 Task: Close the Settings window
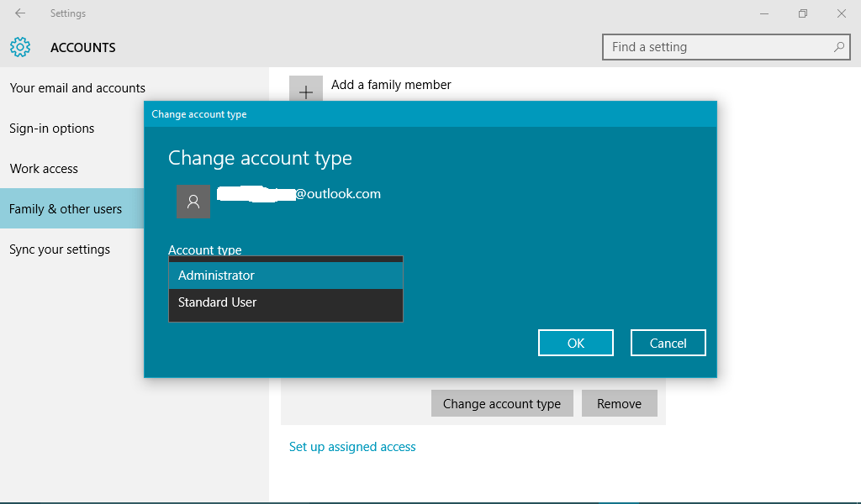[x=841, y=13]
